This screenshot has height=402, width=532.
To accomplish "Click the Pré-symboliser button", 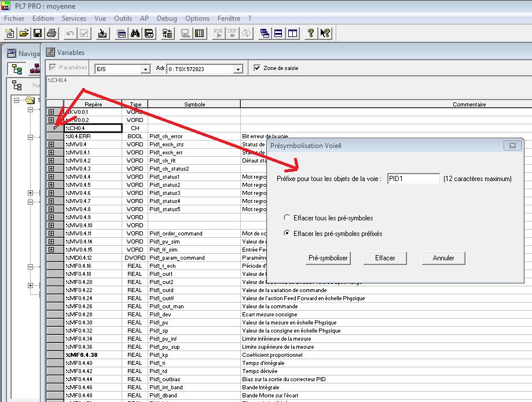I will (329, 258).
